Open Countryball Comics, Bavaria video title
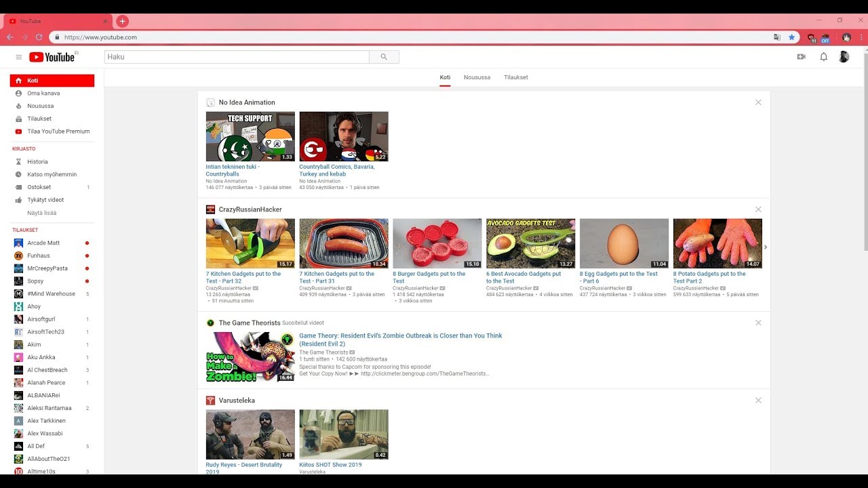 click(336, 170)
